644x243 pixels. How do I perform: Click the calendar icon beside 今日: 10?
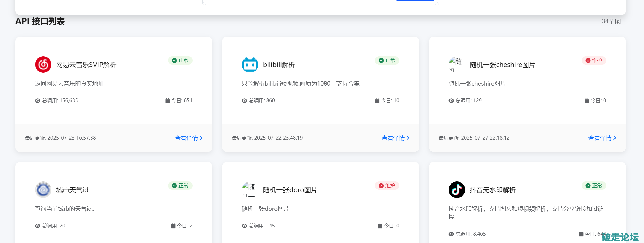(x=377, y=101)
